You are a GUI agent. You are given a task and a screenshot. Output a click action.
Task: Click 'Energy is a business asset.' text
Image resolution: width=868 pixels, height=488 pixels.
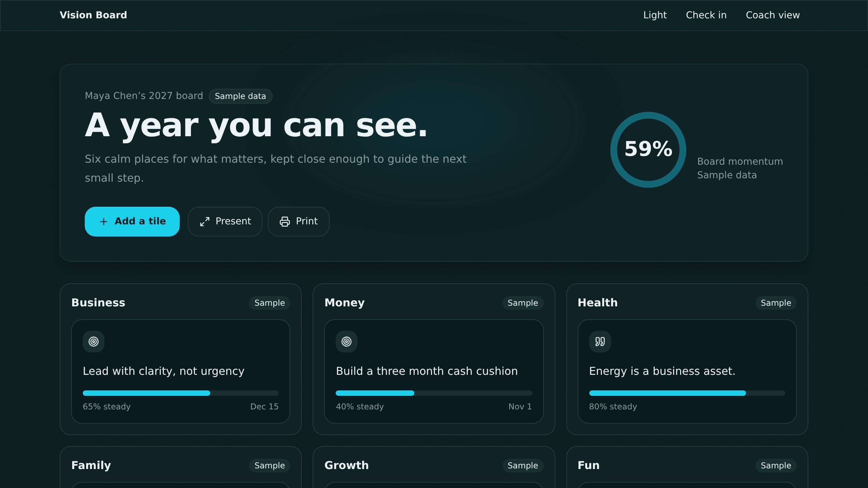click(x=662, y=371)
